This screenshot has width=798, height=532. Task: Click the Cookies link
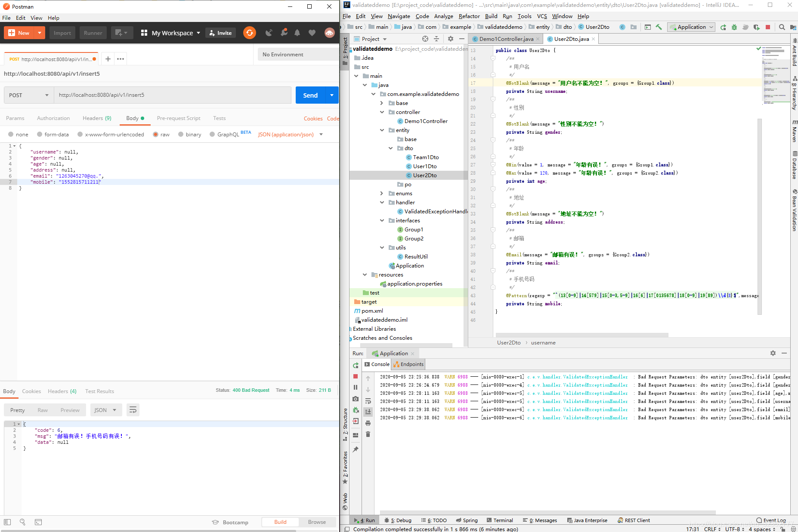(x=313, y=119)
